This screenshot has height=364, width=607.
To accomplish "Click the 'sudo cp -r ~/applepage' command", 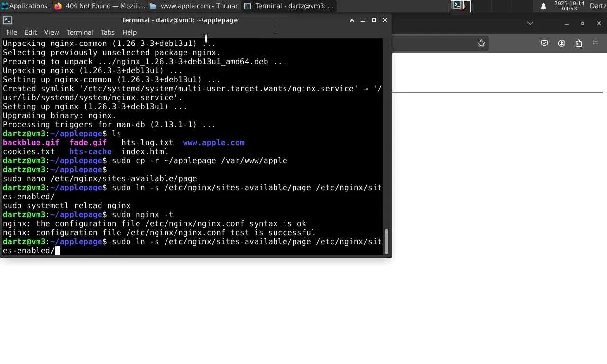I will point(200,161).
